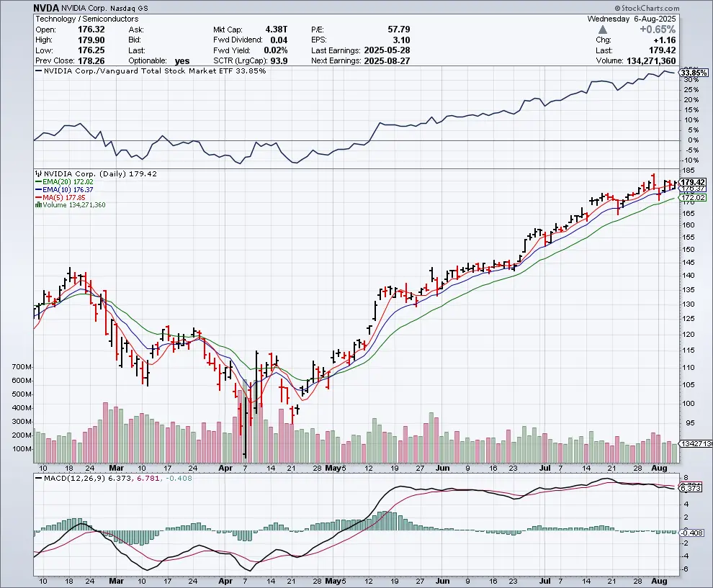Select the Fwd Dividend value 0.04
The width and height of the screenshot is (713, 588).
pyautogui.click(x=279, y=40)
